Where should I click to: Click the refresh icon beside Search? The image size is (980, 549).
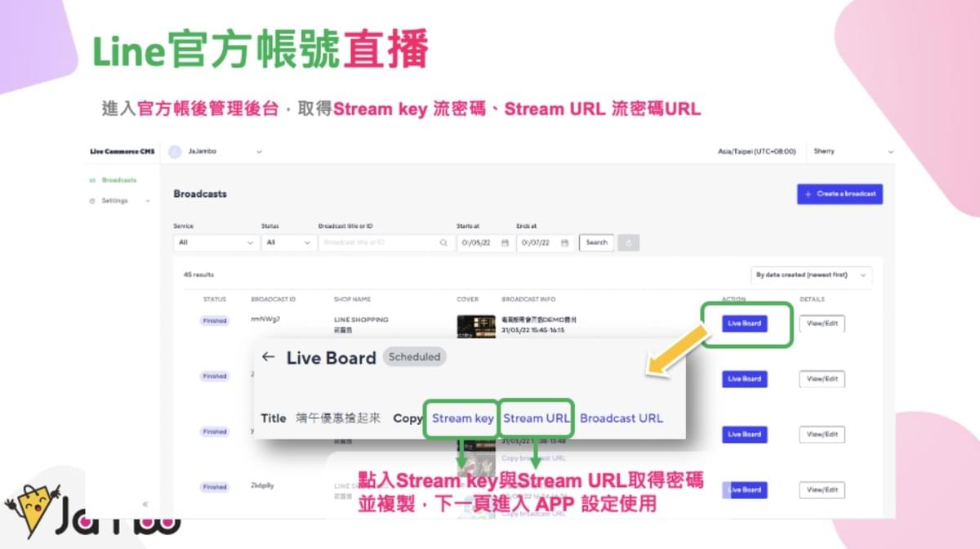[x=629, y=243]
